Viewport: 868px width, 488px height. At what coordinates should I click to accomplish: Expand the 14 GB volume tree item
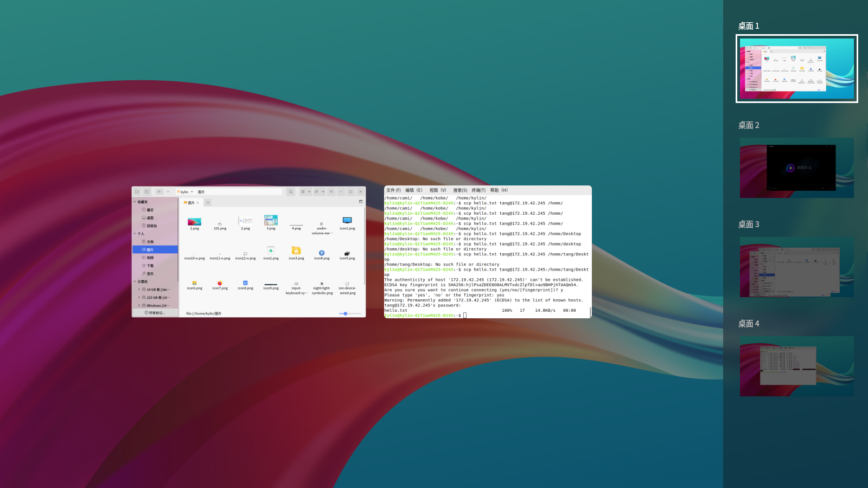139,290
